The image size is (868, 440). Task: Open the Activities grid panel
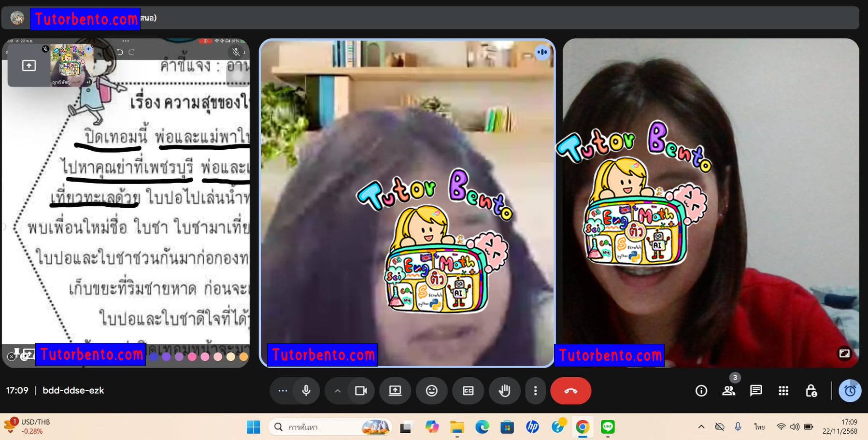(x=783, y=391)
